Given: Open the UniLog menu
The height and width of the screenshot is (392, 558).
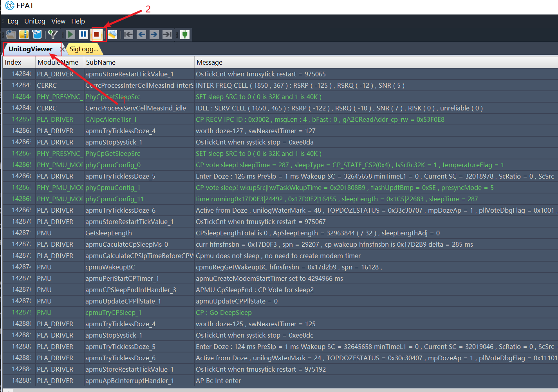Looking at the screenshot, I should coord(35,21).
